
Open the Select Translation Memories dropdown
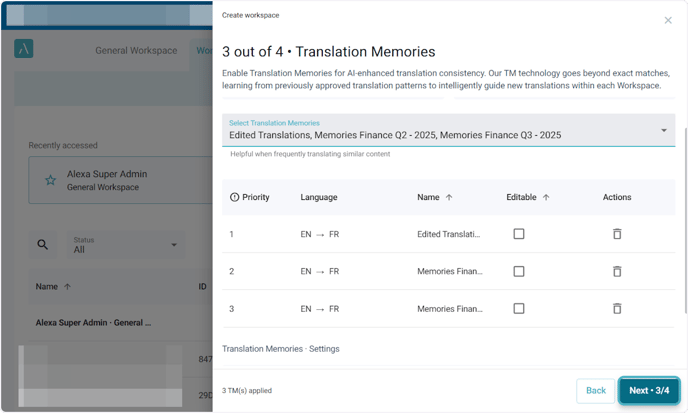663,130
